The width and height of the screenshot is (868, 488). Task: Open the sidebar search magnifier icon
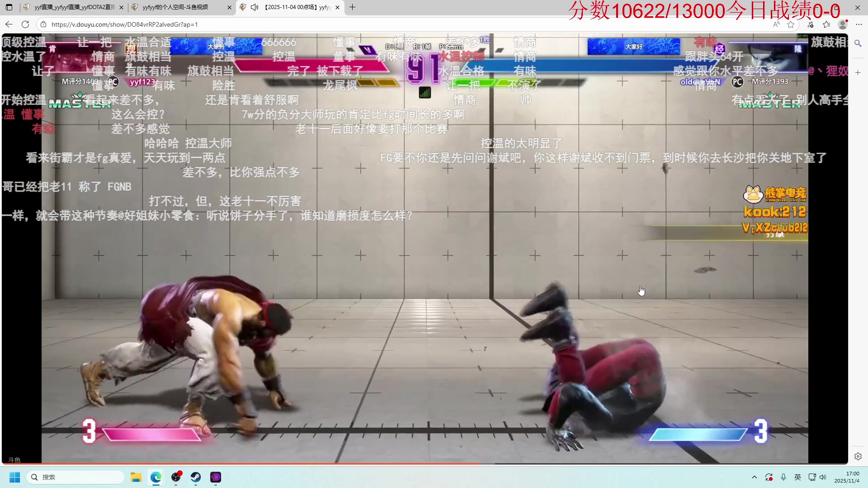tap(858, 43)
